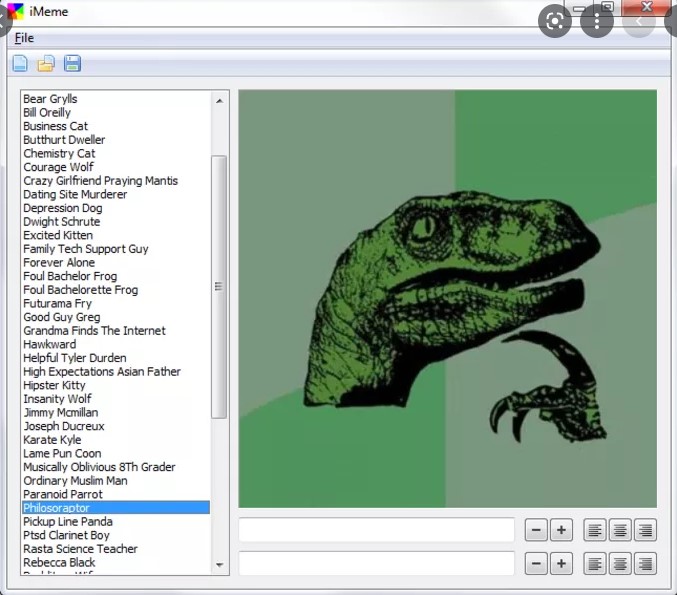The width and height of the screenshot is (677, 595).
Task: Select Pickup Line Panda meme
Action: point(68,522)
